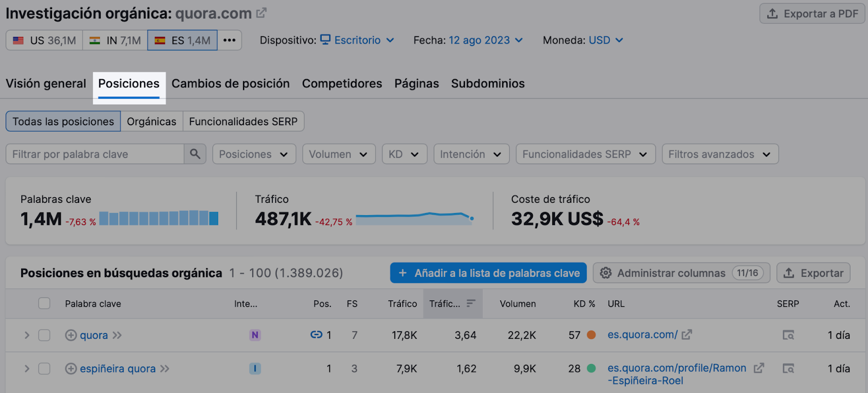Open the Funcionalidades SERP filter dropdown
Viewport: 868px width, 393px height.
585,154
